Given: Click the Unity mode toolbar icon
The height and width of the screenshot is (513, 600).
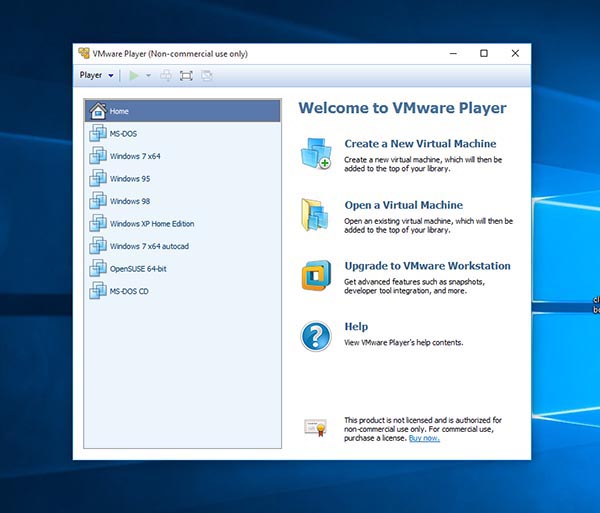Looking at the screenshot, I should [x=207, y=76].
